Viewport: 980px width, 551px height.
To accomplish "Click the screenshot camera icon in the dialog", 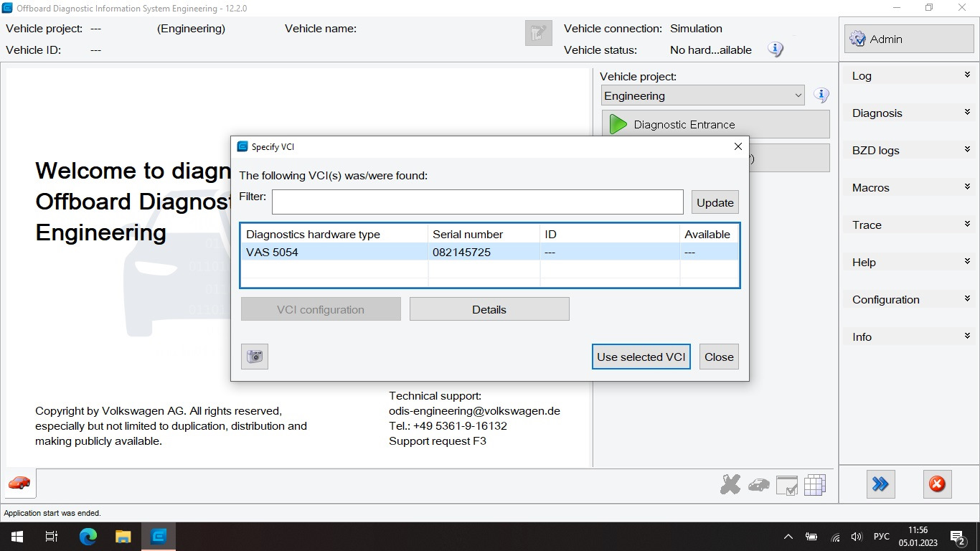I will 255,357.
